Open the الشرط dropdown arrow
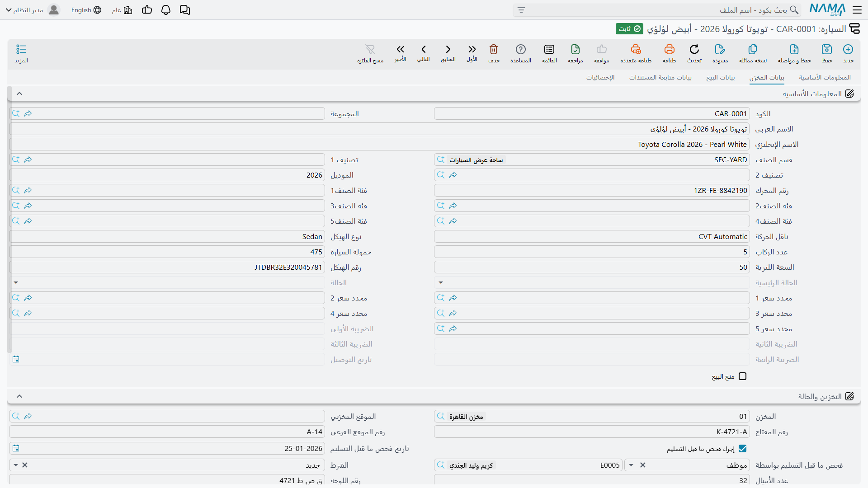Screen dimensions: 868x488 coord(16,465)
